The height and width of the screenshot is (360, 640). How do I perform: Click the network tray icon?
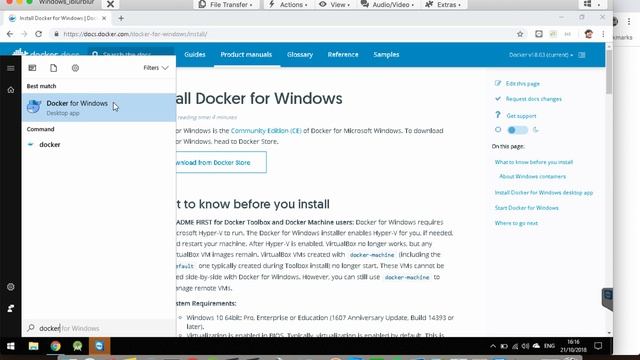[x=515, y=346]
